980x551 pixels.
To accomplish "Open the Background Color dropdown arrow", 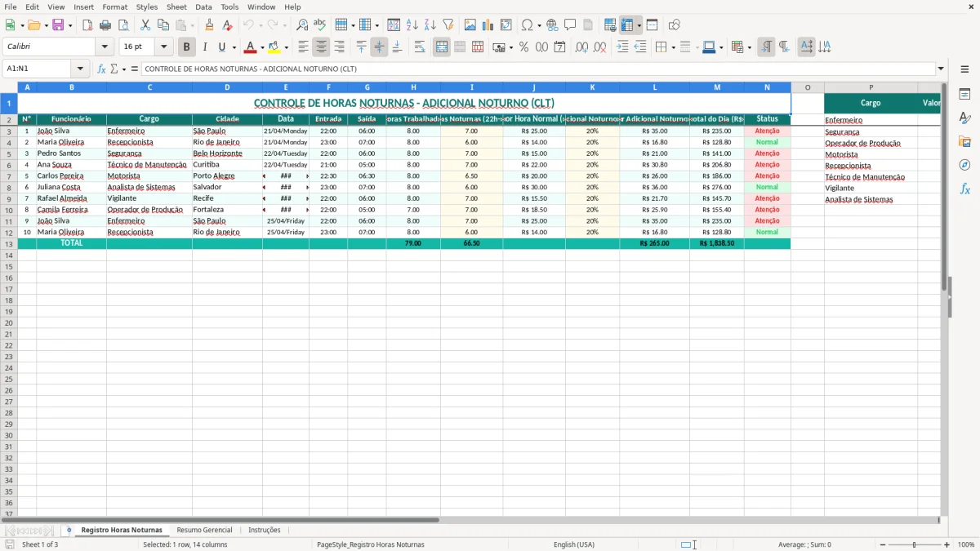I will [287, 47].
